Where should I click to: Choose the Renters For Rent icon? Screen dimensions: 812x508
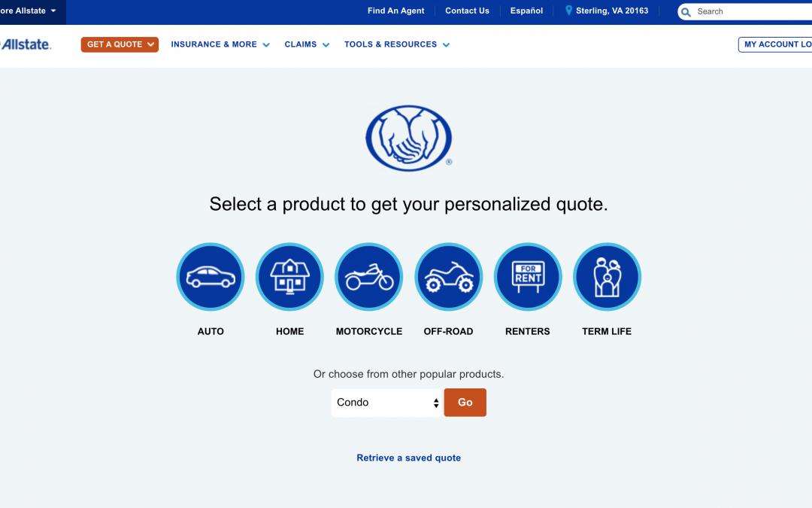tap(528, 277)
